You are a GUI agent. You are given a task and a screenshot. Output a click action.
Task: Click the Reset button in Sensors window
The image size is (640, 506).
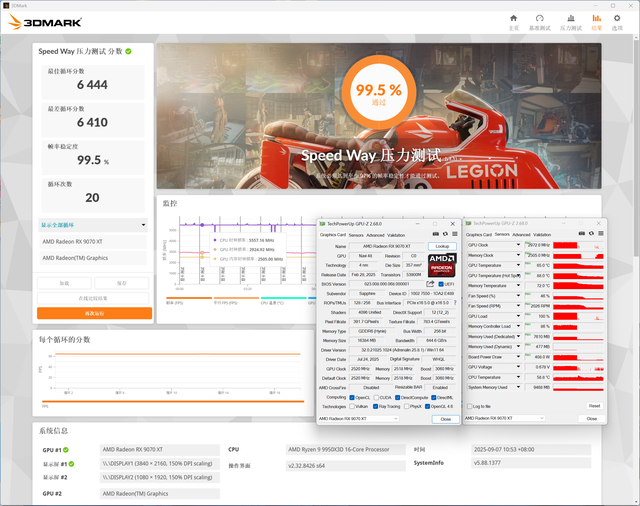[x=594, y=406]
